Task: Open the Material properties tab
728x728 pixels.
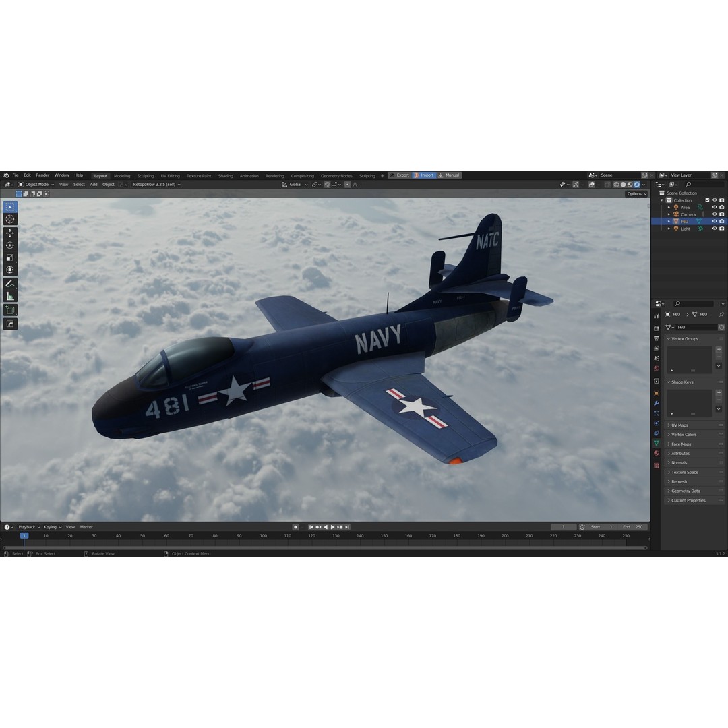Action: click(x=657, y=453)
